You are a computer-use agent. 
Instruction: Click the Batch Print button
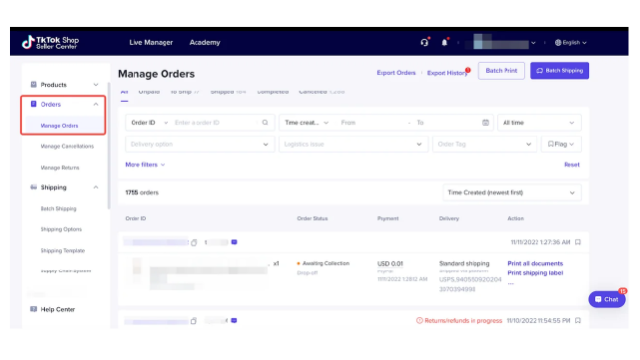(501, 71)
